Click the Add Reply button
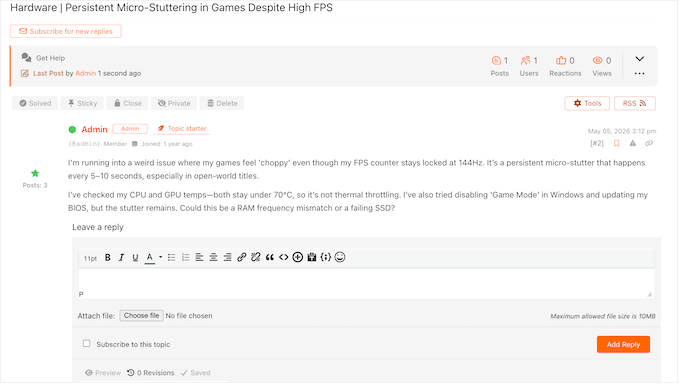Viewport: 680px width, 384px height. 624,345
